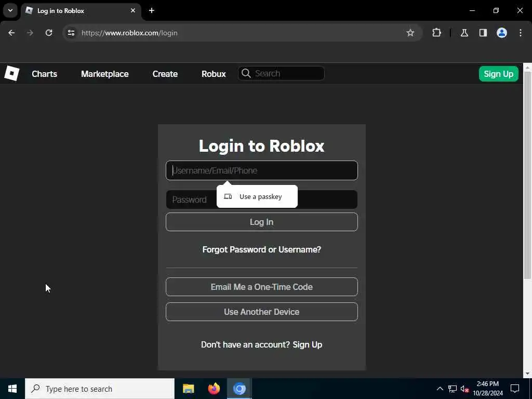
Task: Open network status tray icon
Action: pyautogui.click(x=453, y=389)
